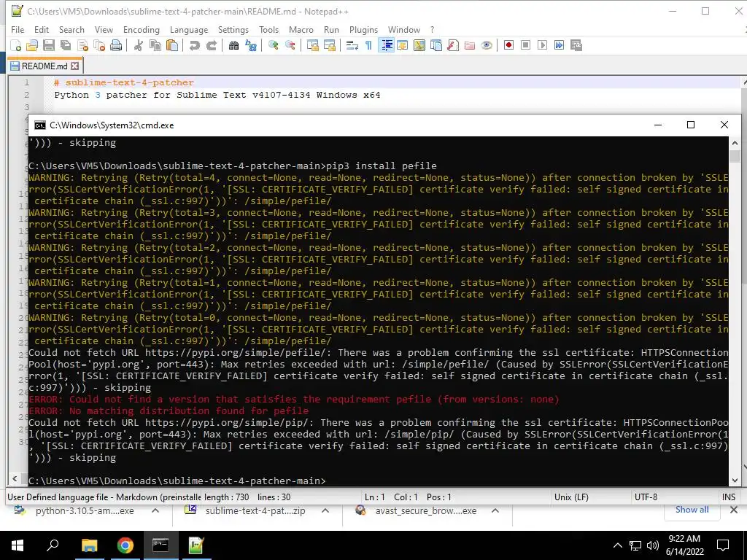Image resolution: width=747 pixels, height=560 pixels.
Task: Click the Synchronize horizontal scrolling icon
Action: pos(329,45)
